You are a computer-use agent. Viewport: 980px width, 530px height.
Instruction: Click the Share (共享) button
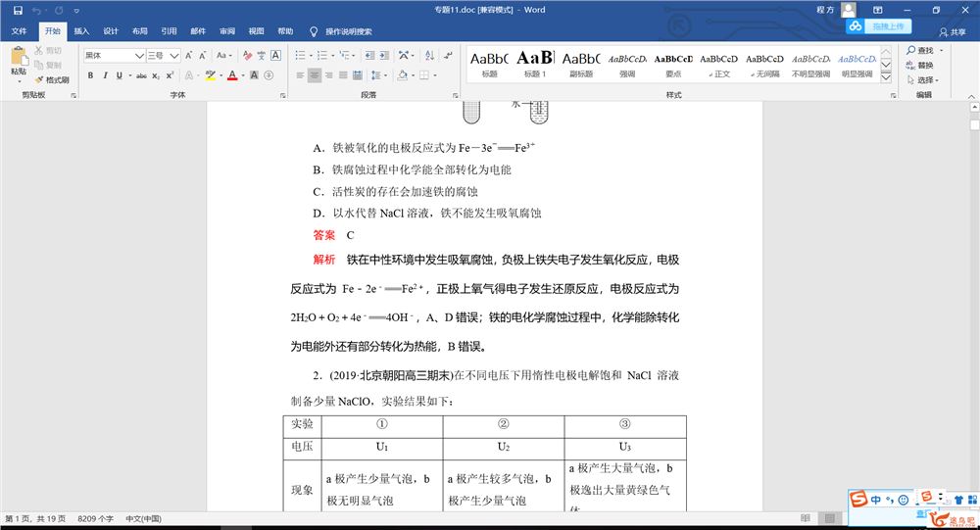click(954, 31)
